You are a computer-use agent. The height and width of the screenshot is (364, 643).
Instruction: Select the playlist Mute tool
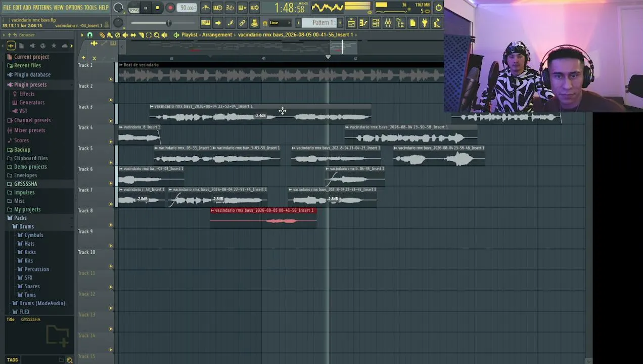coord(125,35)
